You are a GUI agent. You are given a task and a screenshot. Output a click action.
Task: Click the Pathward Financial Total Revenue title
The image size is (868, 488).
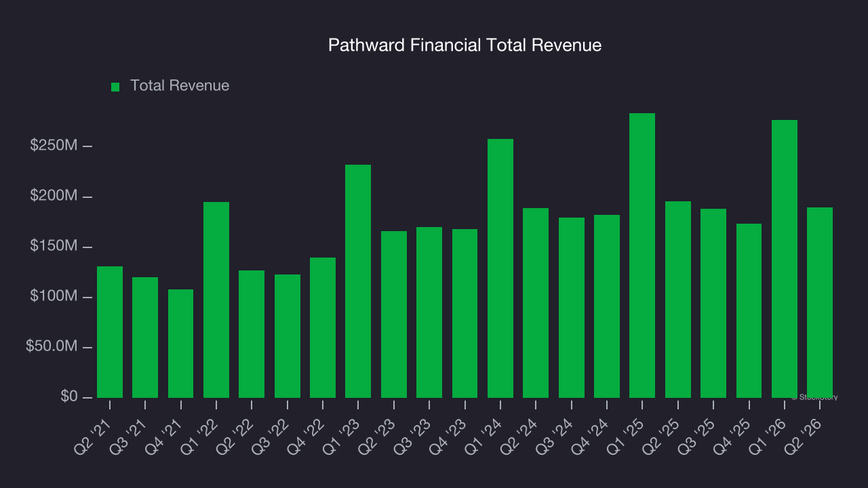pos(465,45)
